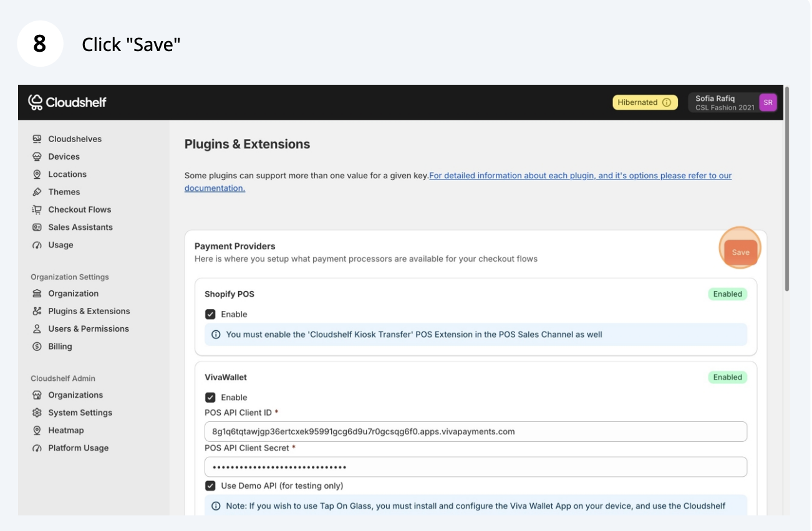Click the Organization building icon
The image size is (812, 531).
click(x=37, y=294)
